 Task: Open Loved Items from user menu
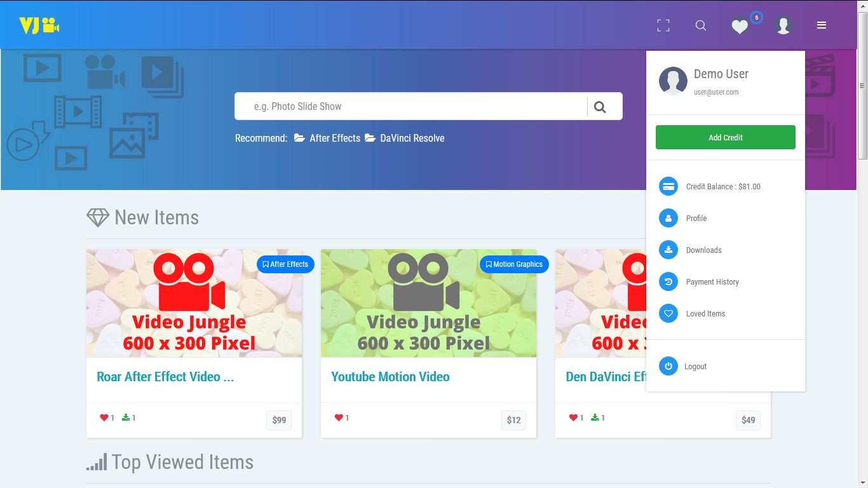point(705,314)
